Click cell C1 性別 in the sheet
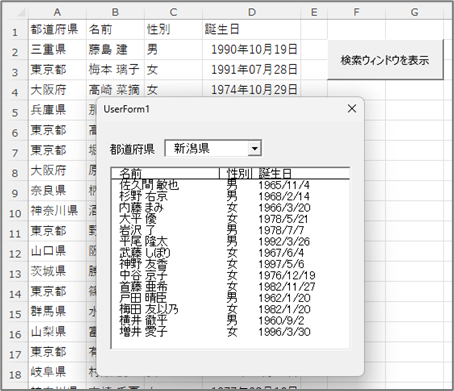The image size is (454, 391). (173, 30)
